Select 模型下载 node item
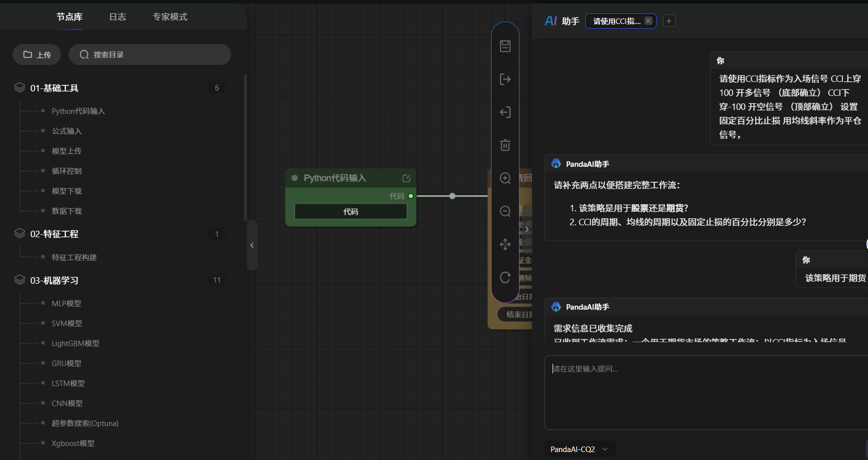 point(66,191)
